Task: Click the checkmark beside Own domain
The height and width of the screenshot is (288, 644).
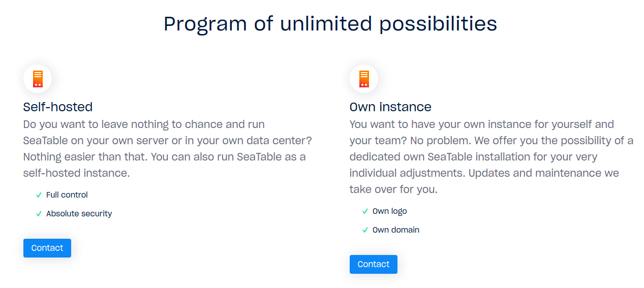Action: 365,230
